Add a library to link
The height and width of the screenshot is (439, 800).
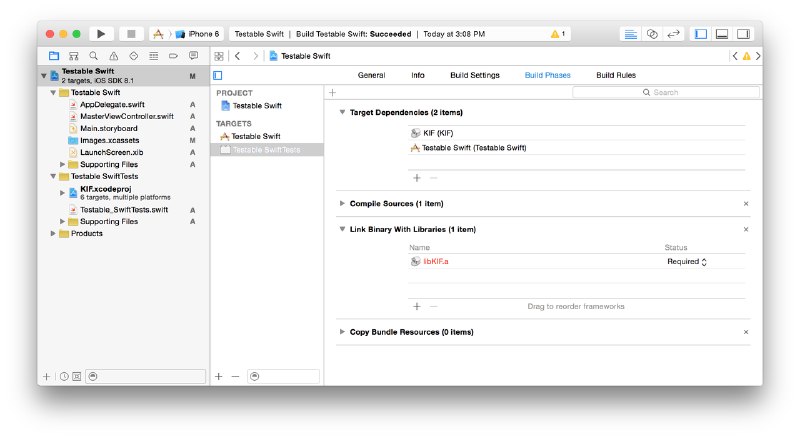[417, 306]
